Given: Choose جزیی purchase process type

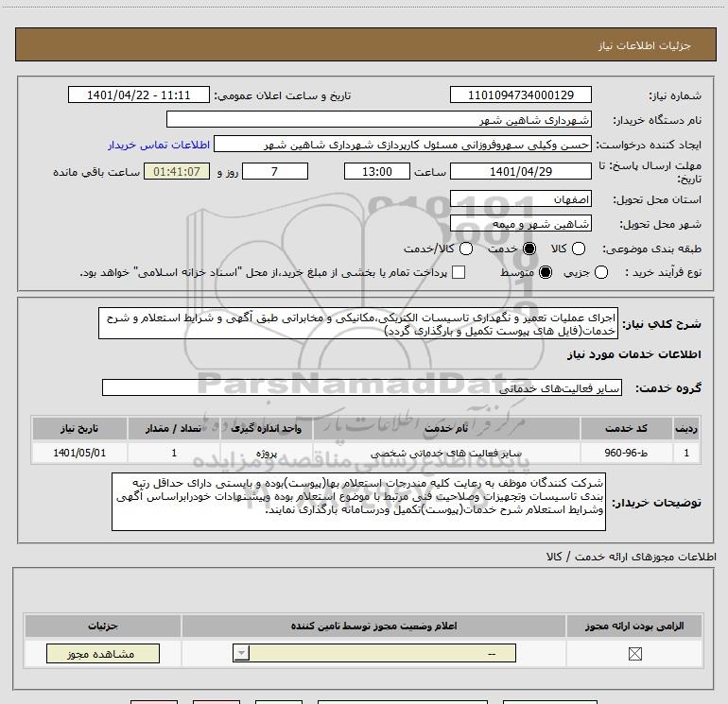Looking at the screenshot, I should click(x=601, y=272).
